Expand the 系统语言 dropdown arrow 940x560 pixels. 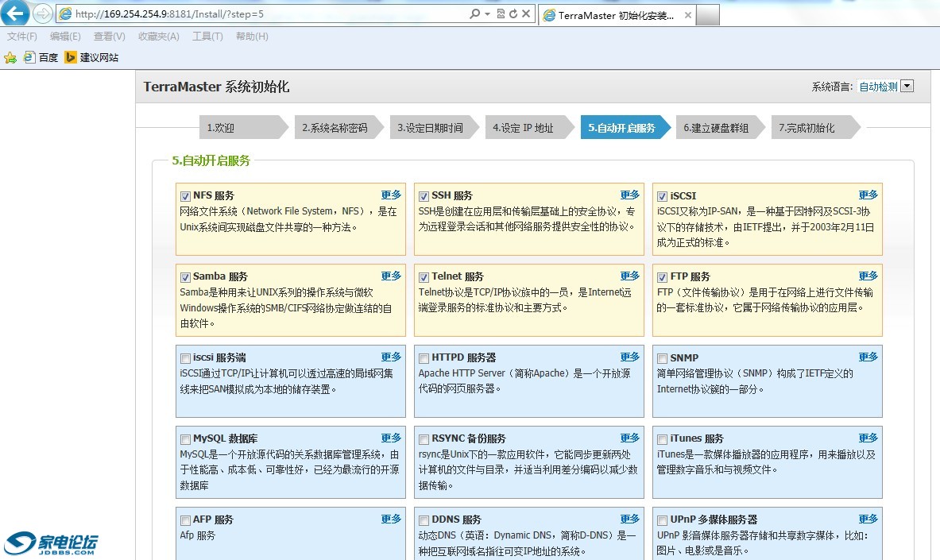coord(907,87)
